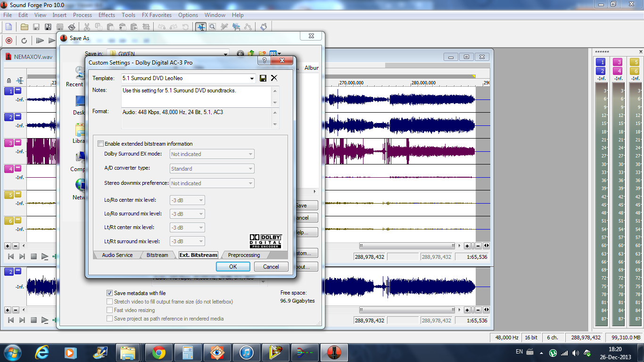Go back using the Save As back arrow
The image size is (644, 362).
coord(240,54)
